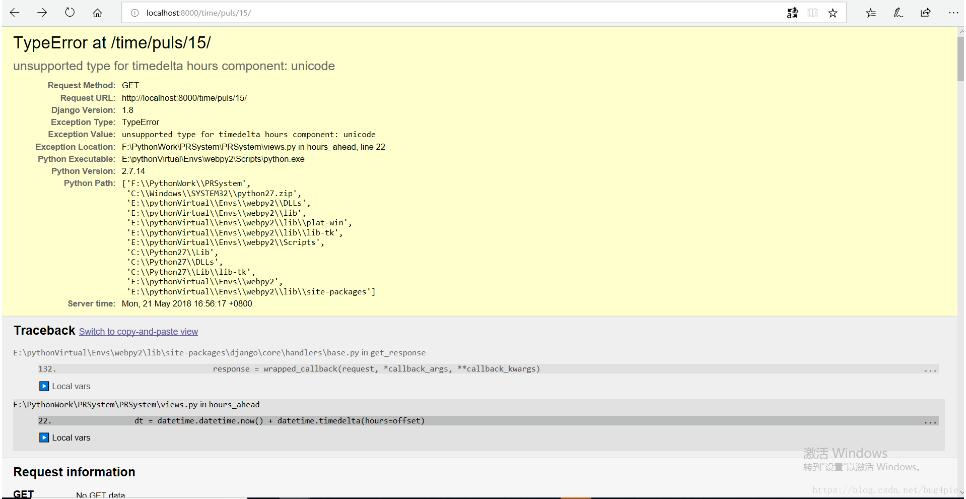
Task: Open the browser more options ellipsis
Action: click(953, 12)
